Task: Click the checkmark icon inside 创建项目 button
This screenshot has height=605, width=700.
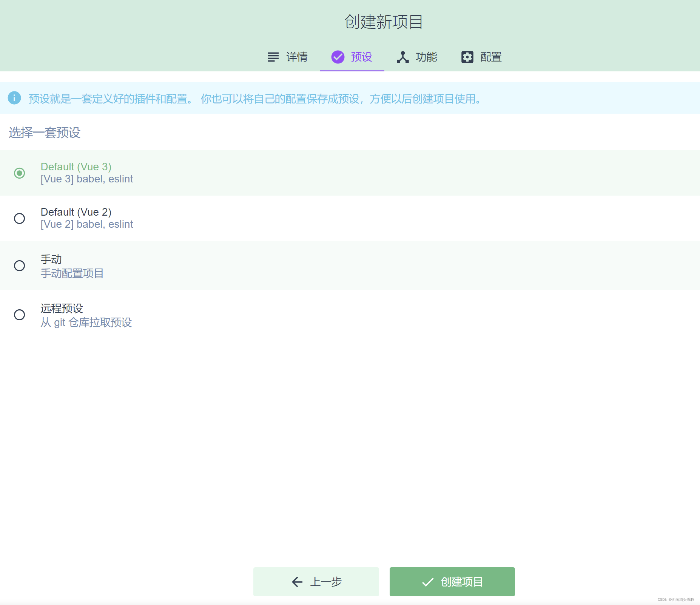Action: (427, 582)
